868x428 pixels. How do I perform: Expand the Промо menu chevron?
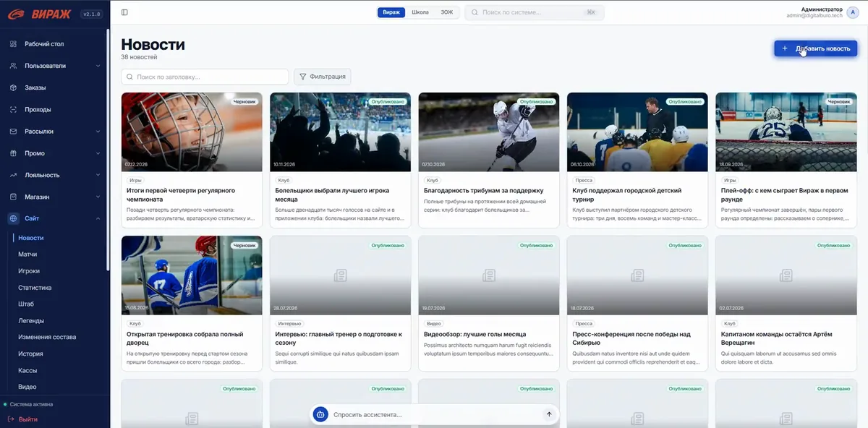[98, 153]
